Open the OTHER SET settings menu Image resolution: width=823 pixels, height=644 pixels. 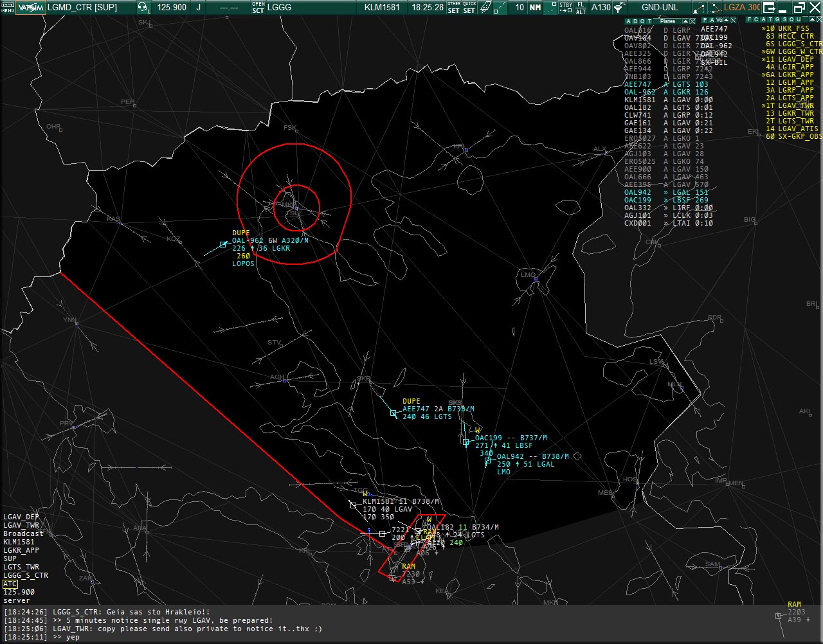(454, 8)
